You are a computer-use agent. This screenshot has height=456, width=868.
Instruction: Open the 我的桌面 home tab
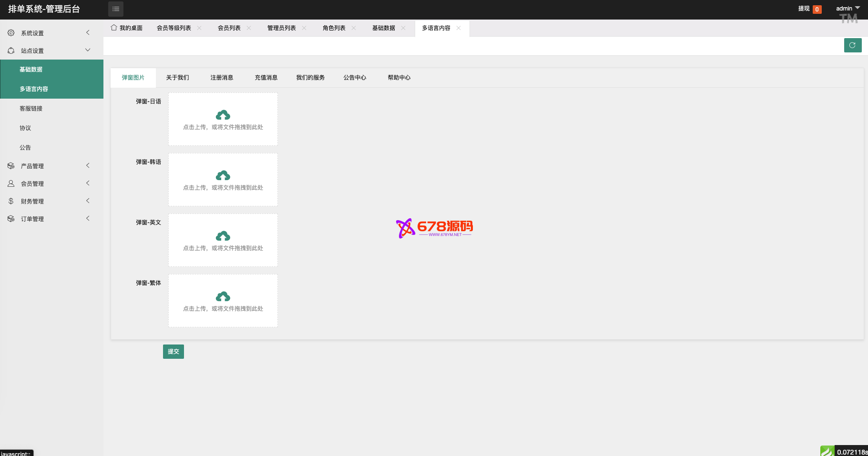pyautogui.click(x=127, y=28)
